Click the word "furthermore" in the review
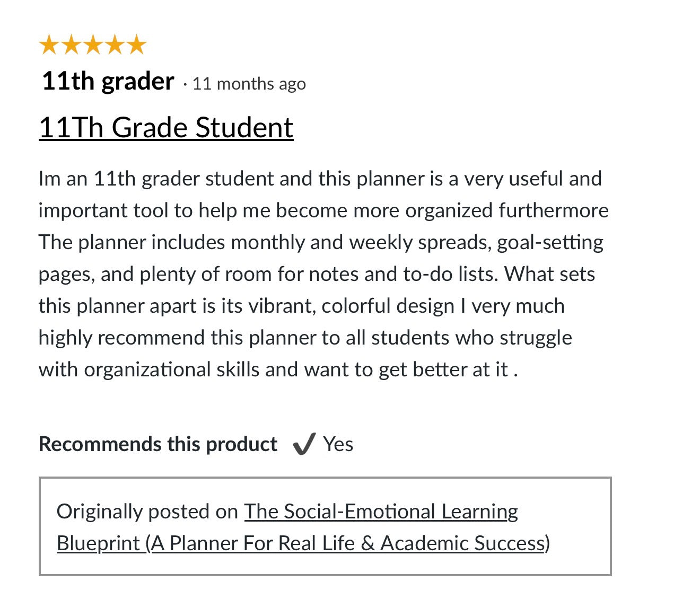The image size is (700, 608). pos(553,210)
